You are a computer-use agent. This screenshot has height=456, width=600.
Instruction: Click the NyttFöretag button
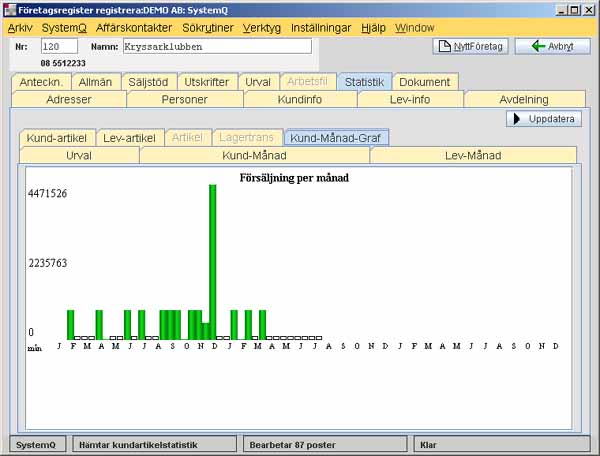pos(470,46)
